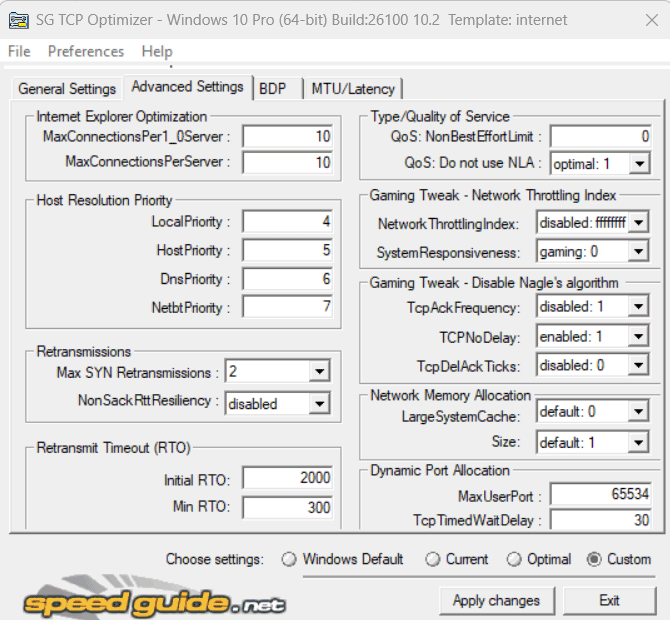Screen dimensions: 670x620
Task: Open the MTU/Latency tab
Action: point(353,89)
